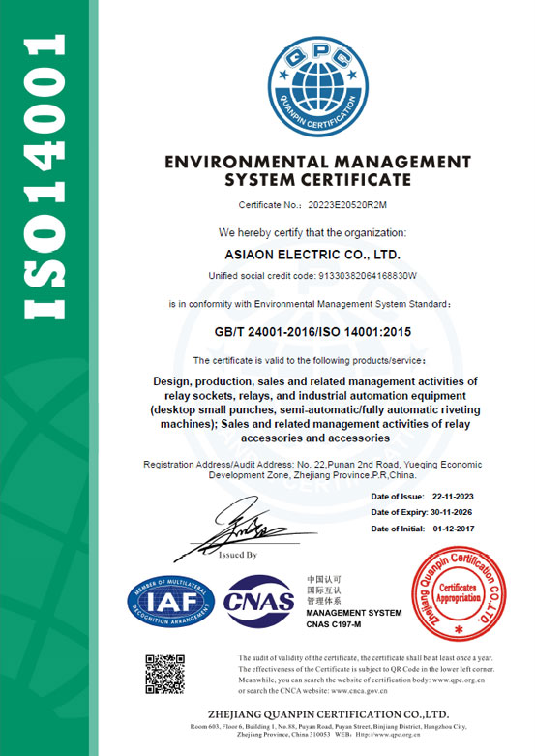Click the 'Issued By' label

[x=238, y=555]
